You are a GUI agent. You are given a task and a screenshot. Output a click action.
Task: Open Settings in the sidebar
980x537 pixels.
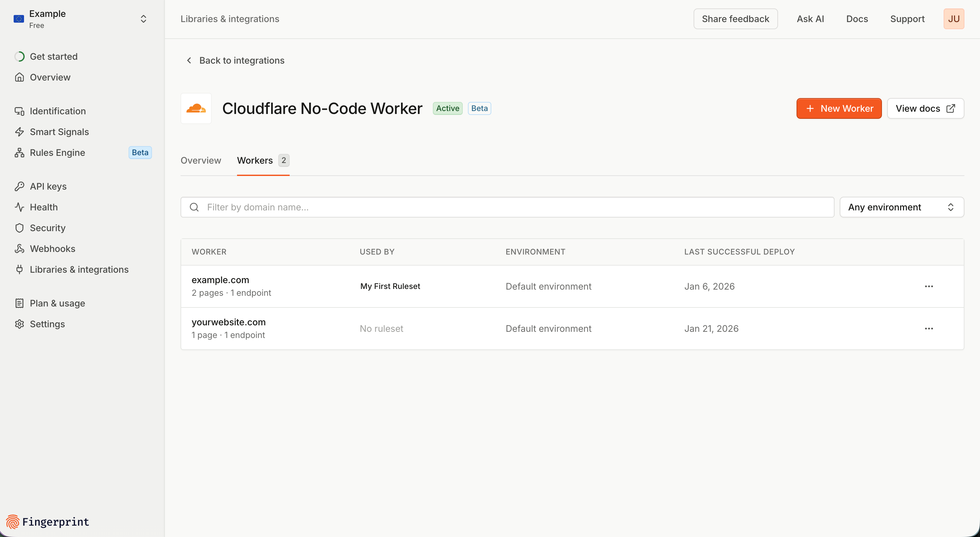point(47,324)
